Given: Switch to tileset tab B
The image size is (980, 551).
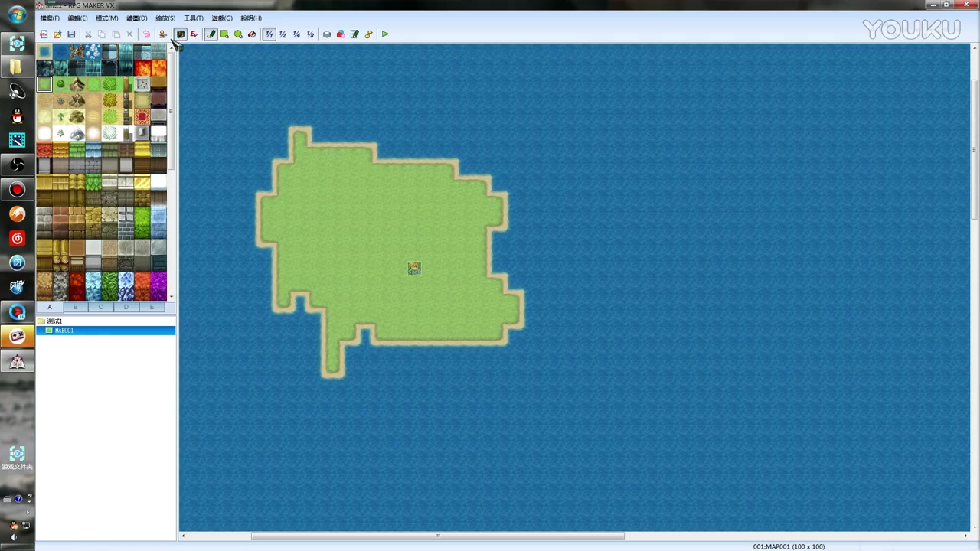Looking at the screenshot, I should click(x=75, y=307).
